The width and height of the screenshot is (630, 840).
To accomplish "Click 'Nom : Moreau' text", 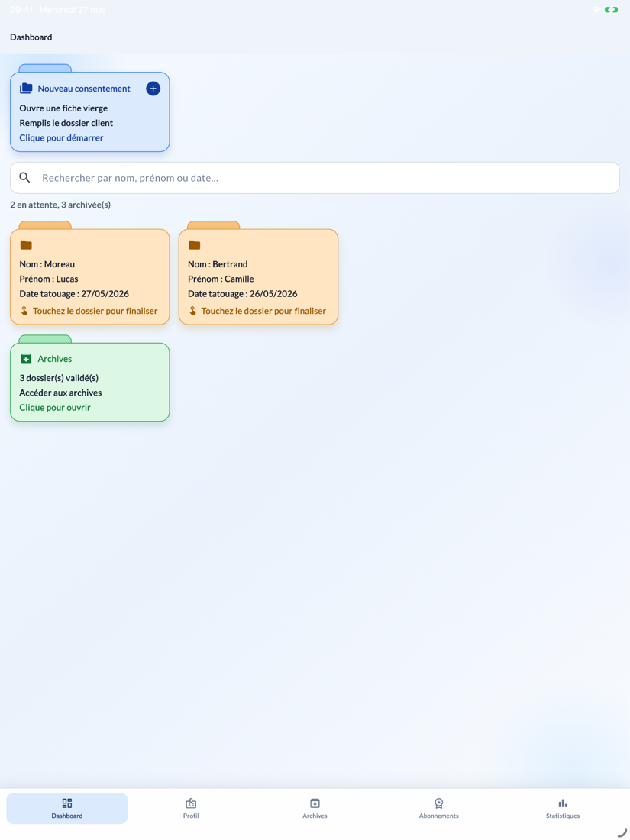I will pos(47,264).
